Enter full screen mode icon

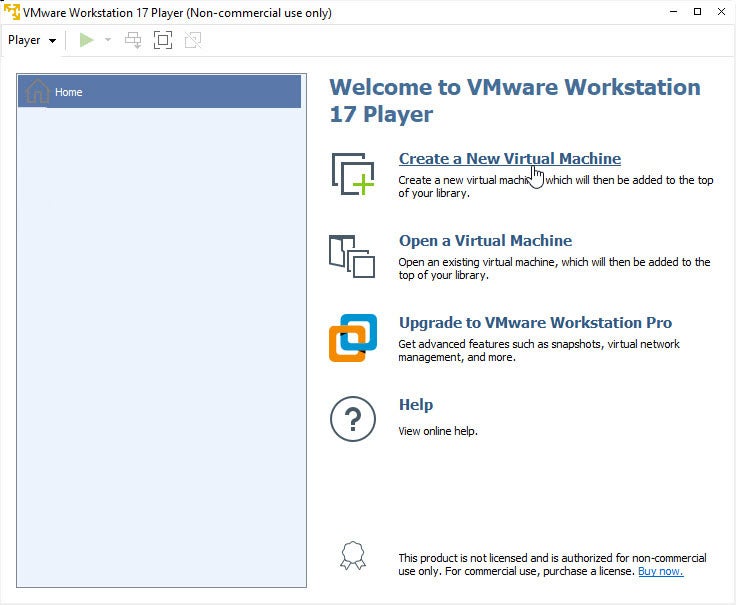click(x=163, y=40)
